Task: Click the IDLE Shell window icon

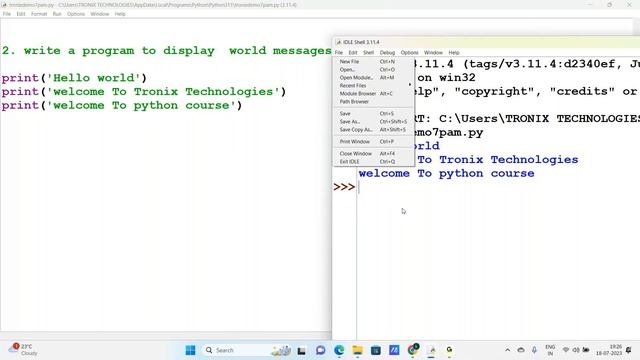Action: click(x=338, y=42)
